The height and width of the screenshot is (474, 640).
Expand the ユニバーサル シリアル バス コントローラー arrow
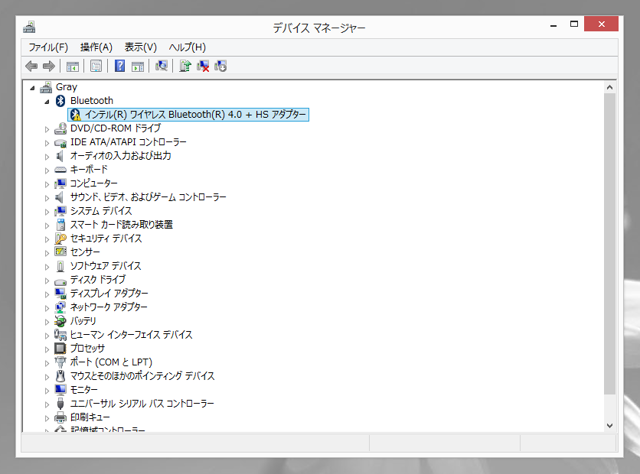tap(47, 404)
